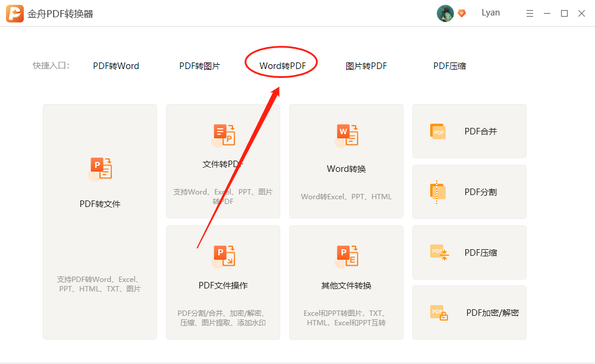Viewport: 595px width, 364px height.
Task: Click the PDF加密/解密 label
Action: click(493, 313)
